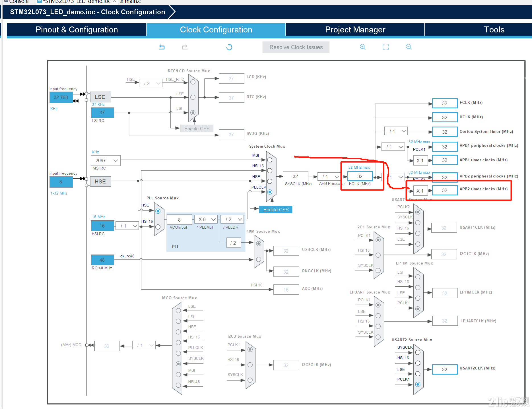Open the PLLMul X 8 dropdown
The width and height of the screenshot is (532, 409).
pos(206,219)
